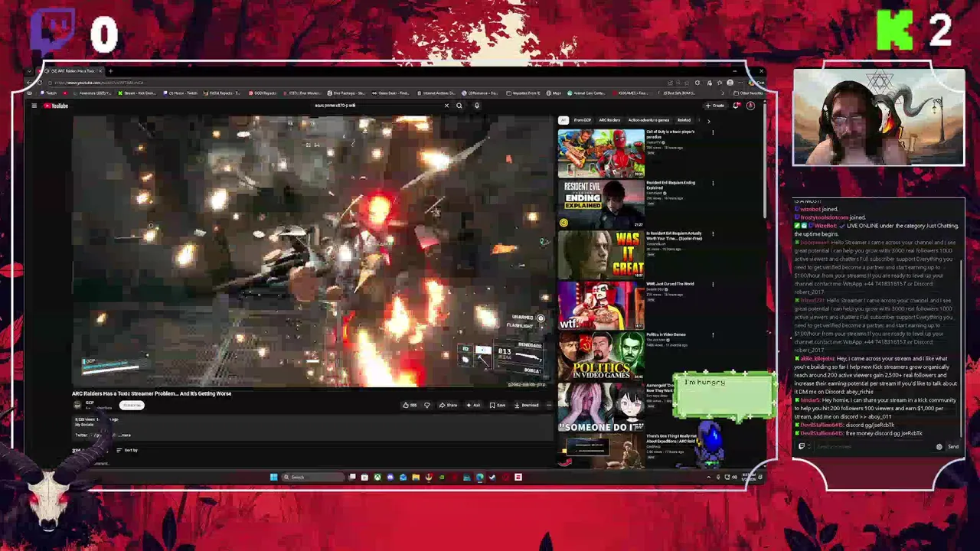
Task: Click the main video player area
Action: (x=312, y=251)
